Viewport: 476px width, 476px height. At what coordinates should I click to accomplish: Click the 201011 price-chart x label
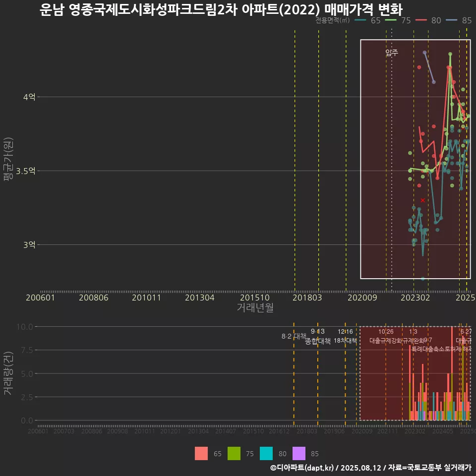click(x=146, y=297)
